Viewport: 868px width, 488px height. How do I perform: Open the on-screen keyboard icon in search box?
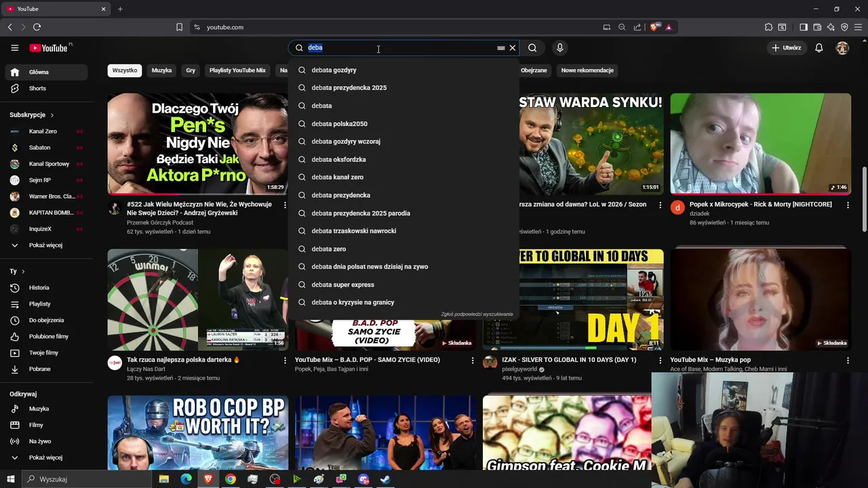click(501, 48)
